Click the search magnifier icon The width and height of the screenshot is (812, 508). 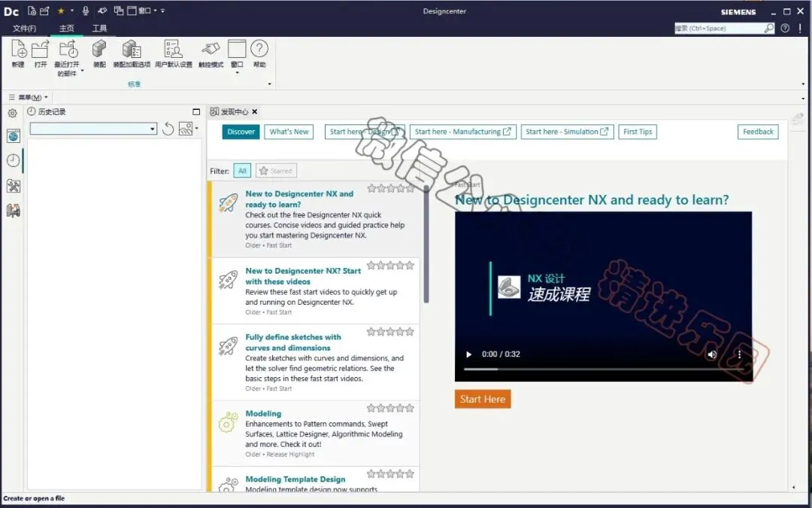pyautogui.click(x=769, y=28)
